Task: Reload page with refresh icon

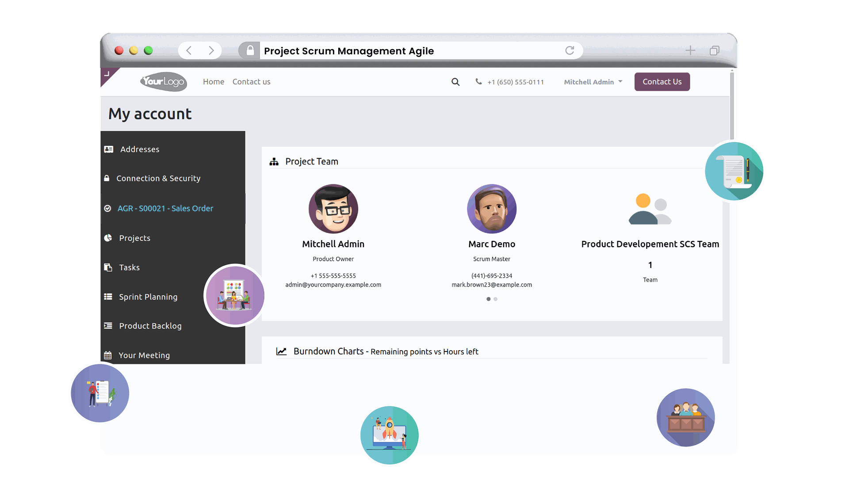Action: click(x=570, y=50)
